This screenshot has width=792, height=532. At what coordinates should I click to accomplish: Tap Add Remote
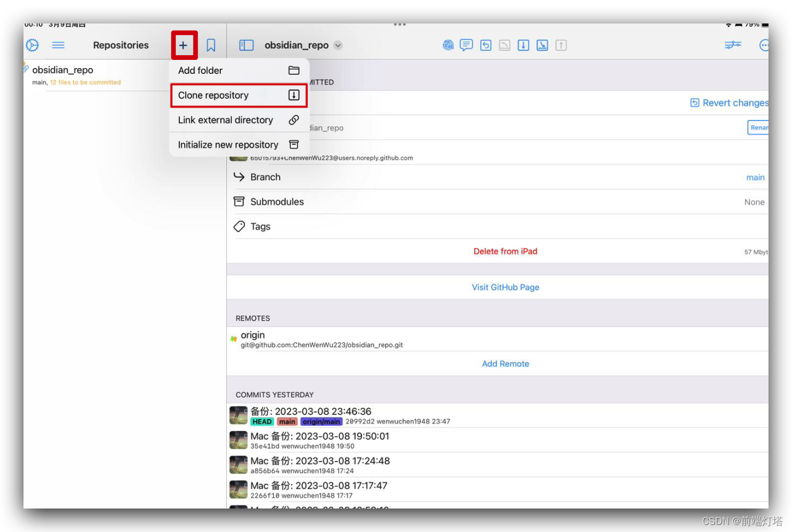pyautogui.click(x=505, y=364)
